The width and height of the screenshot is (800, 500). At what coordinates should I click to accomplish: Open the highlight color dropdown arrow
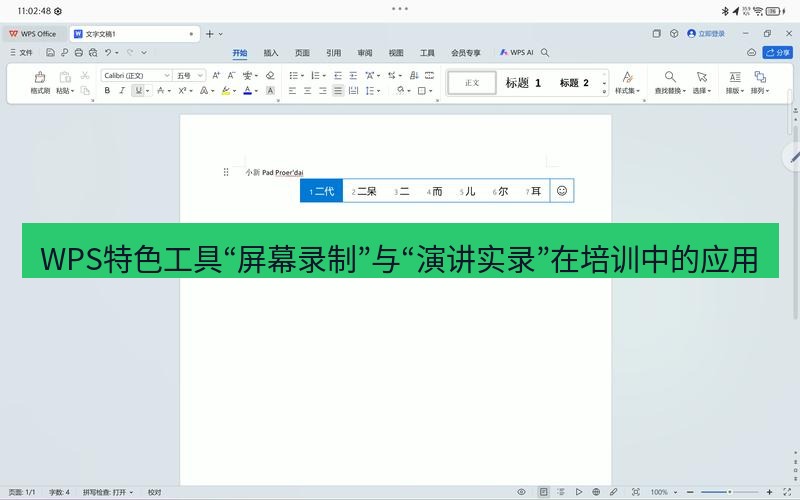tap(234, 91)
